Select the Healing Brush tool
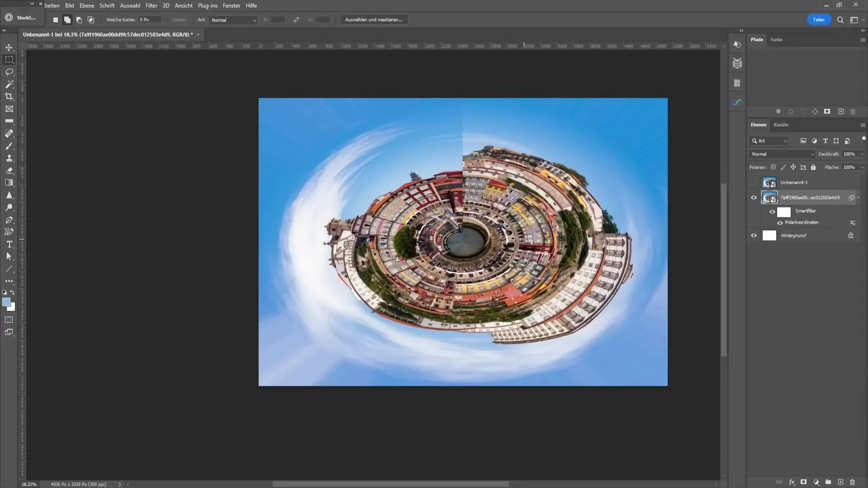The height and width of the screenshot is (488, 868). click(x=9, y=133)
